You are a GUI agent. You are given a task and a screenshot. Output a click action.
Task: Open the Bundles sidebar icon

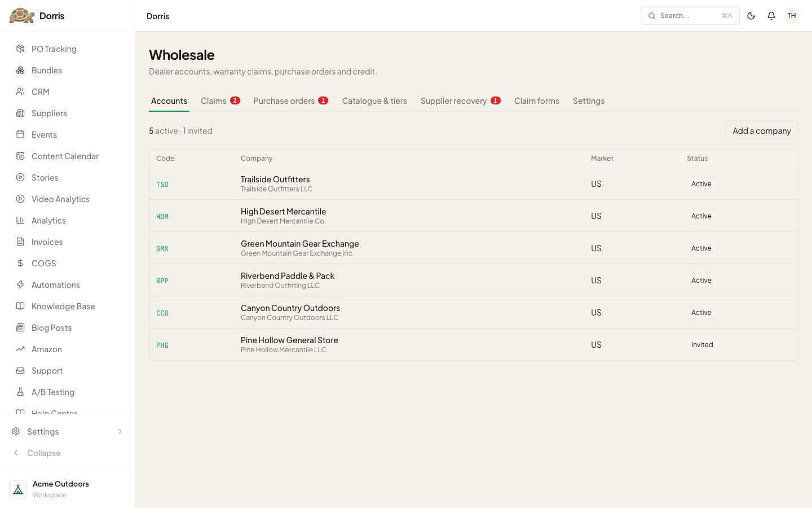(x=20, y=71)
